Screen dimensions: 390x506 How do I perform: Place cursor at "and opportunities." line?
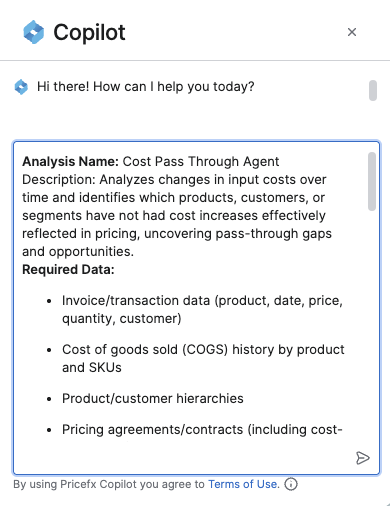[x=78, y=252]
